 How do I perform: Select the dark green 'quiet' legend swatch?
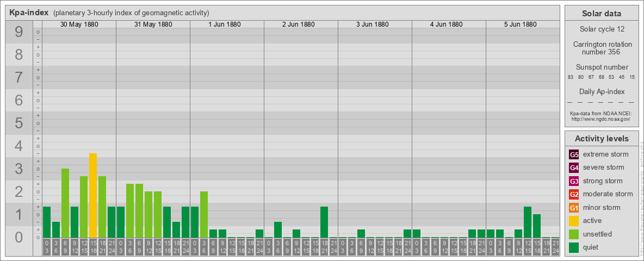coord(574,247)
